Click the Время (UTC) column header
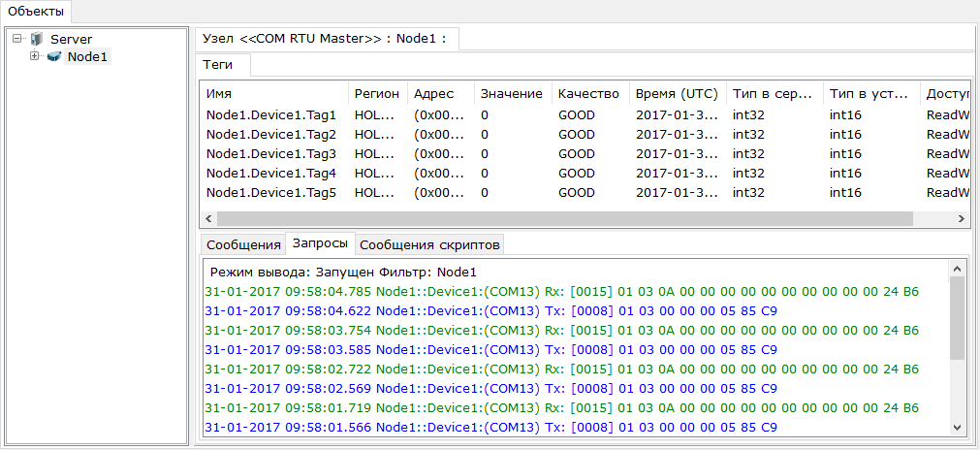 coord(676,94)
